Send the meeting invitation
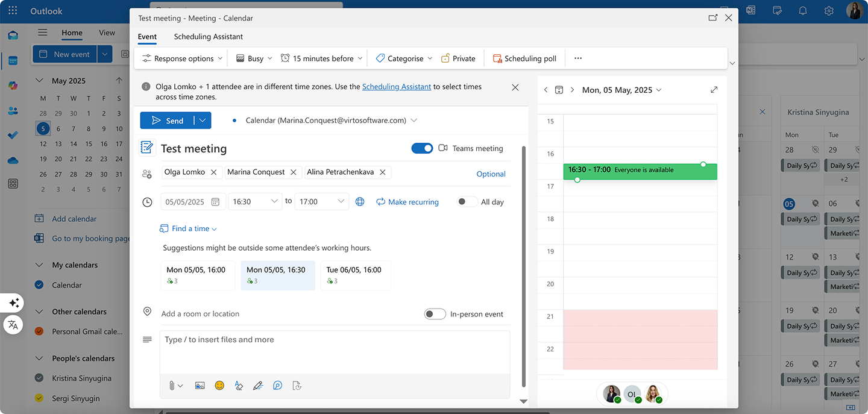868x414 pixels. [x=168, y=121]
